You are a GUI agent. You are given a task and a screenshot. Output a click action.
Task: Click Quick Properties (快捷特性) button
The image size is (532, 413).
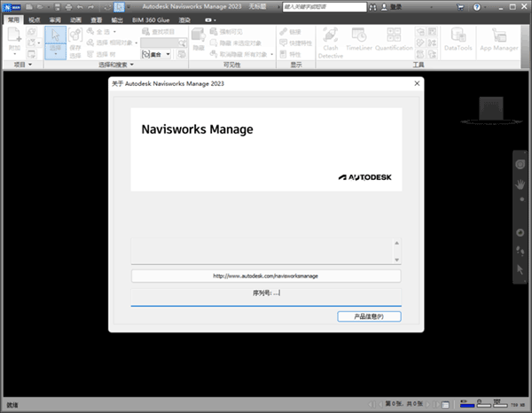(x=295, y=43)
